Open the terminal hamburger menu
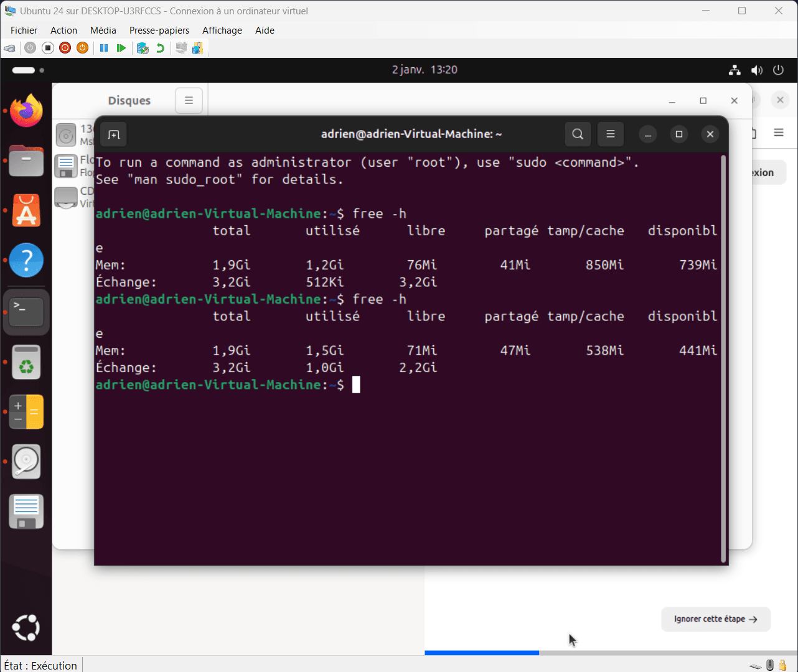The image size is (798, 672). point(611,134)
